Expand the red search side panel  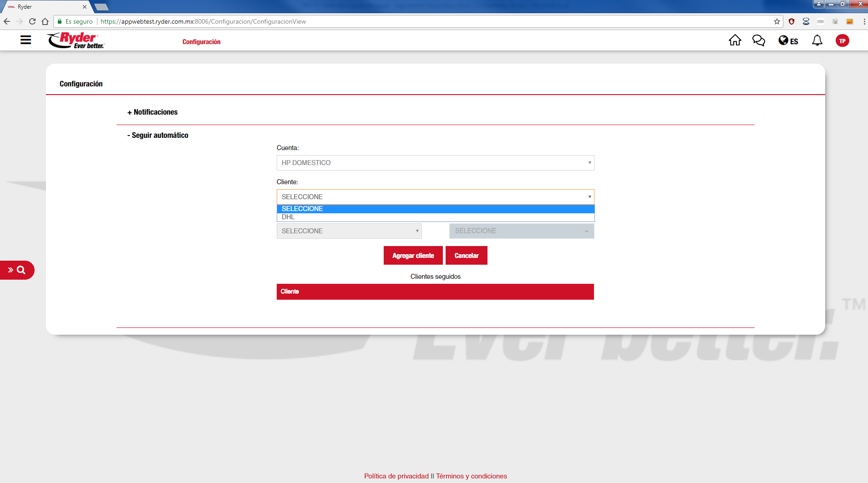pos(17,270)
